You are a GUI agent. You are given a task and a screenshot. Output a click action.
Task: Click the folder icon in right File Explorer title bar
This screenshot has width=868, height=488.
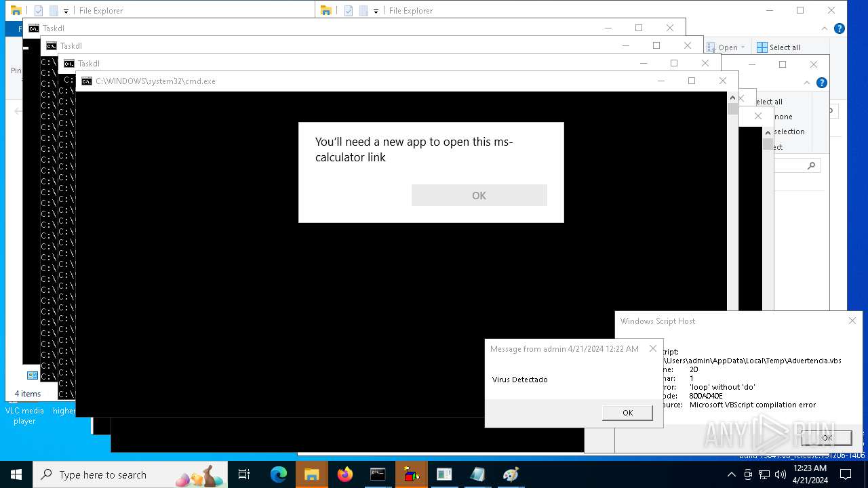(x=326, y=10)
